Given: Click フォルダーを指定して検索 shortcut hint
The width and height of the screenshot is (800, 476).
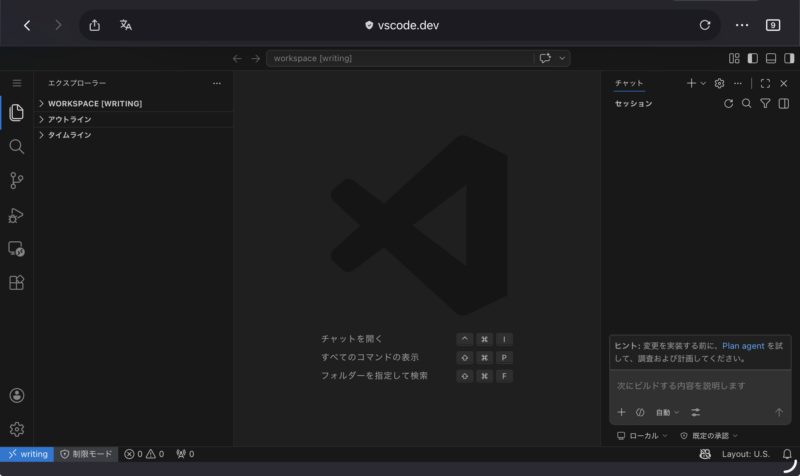Looking at the screenshot, I should tap(374, 375).
